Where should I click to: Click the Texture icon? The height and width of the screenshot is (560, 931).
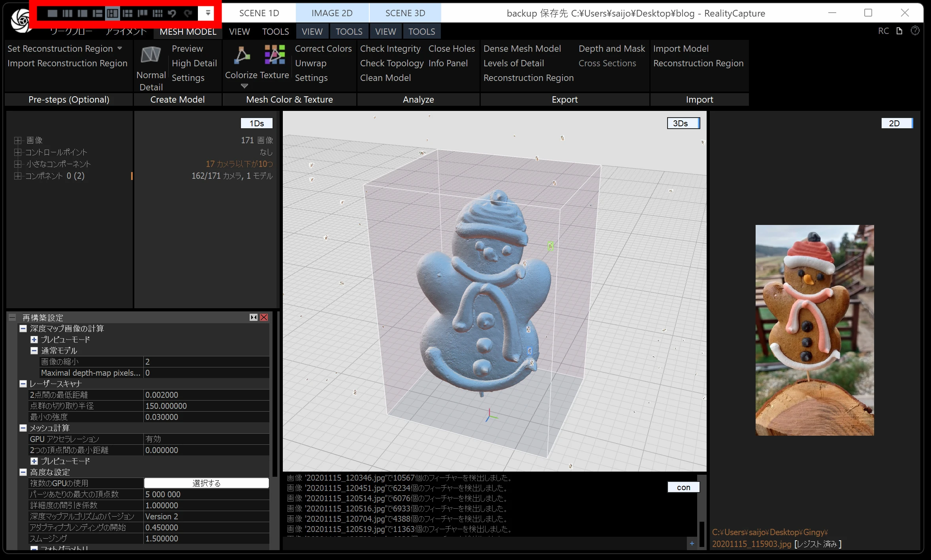pos(275,54)
